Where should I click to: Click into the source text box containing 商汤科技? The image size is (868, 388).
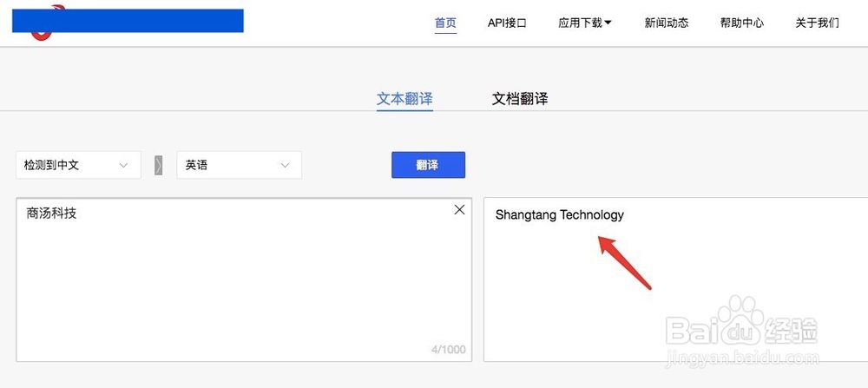point(244,279)
